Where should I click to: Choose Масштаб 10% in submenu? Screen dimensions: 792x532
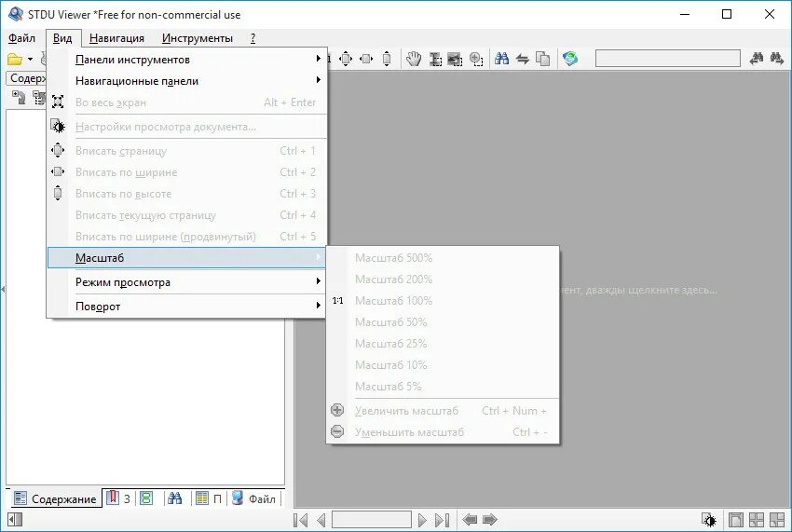(x=443, y=365)
